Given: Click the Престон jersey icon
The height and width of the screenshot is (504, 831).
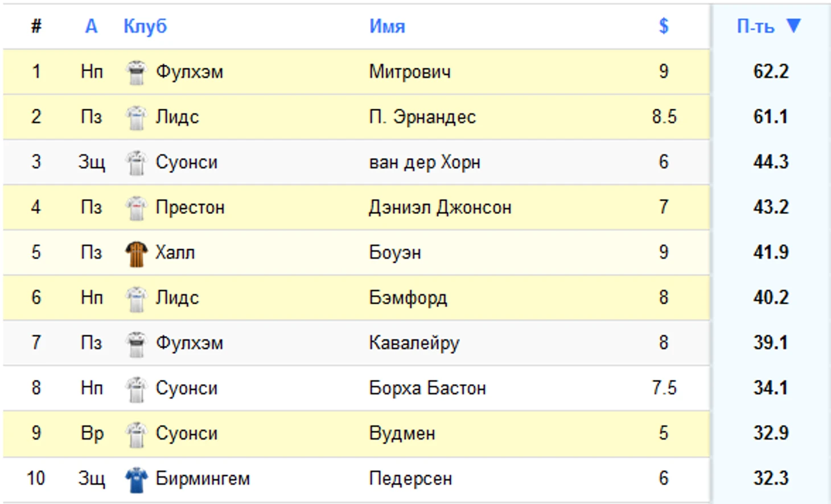Looking at the screenshot, I should 136,207.
